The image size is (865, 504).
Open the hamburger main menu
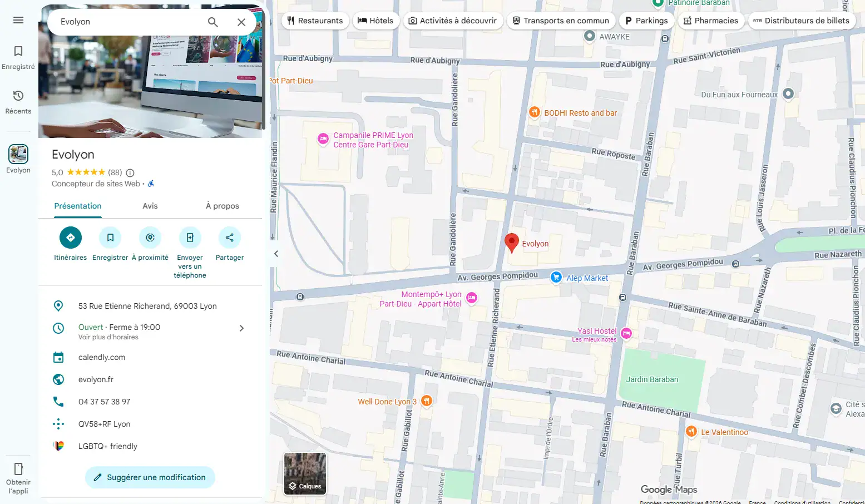point(18,20)
